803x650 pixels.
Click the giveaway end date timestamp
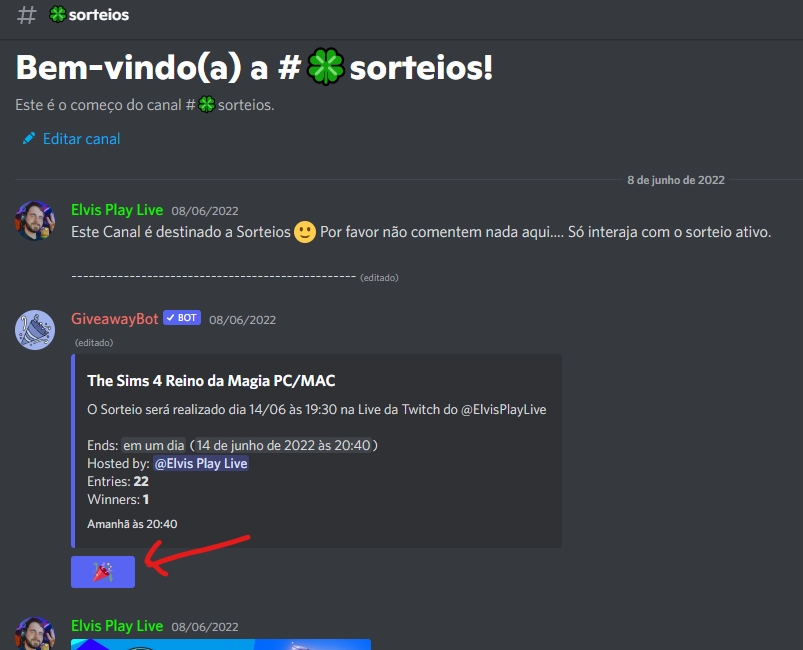[x=283, y=445]
